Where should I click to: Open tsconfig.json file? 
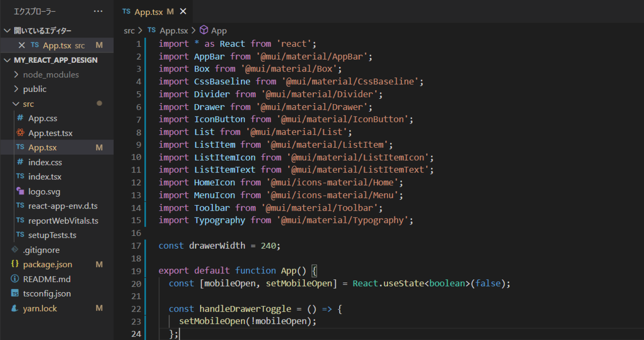pyautogui.click(x=47, y=294)
